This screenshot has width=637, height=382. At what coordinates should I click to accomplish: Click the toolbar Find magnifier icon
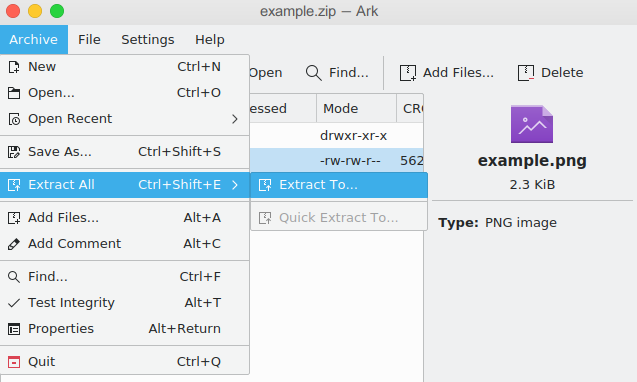pos(314,73)
